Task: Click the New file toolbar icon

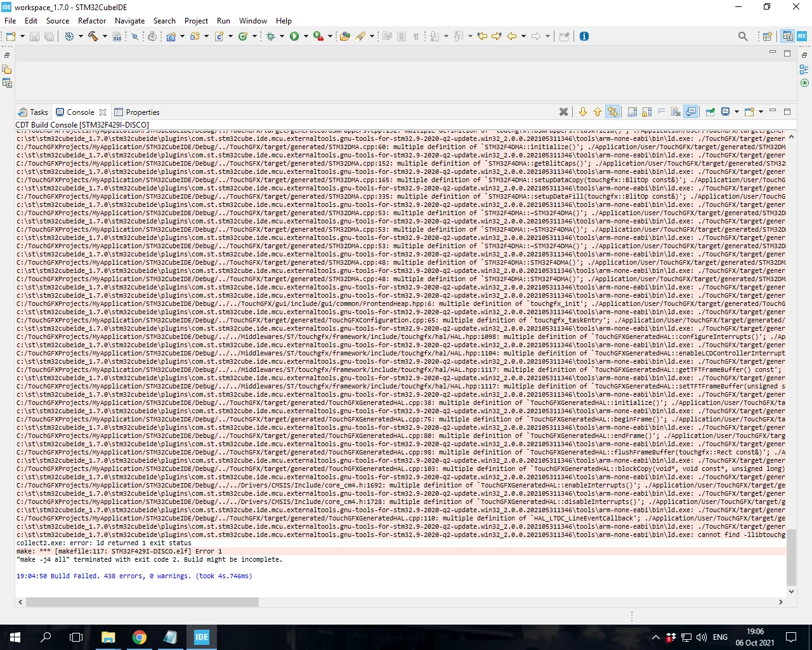Action: click(x=11, y=36)
